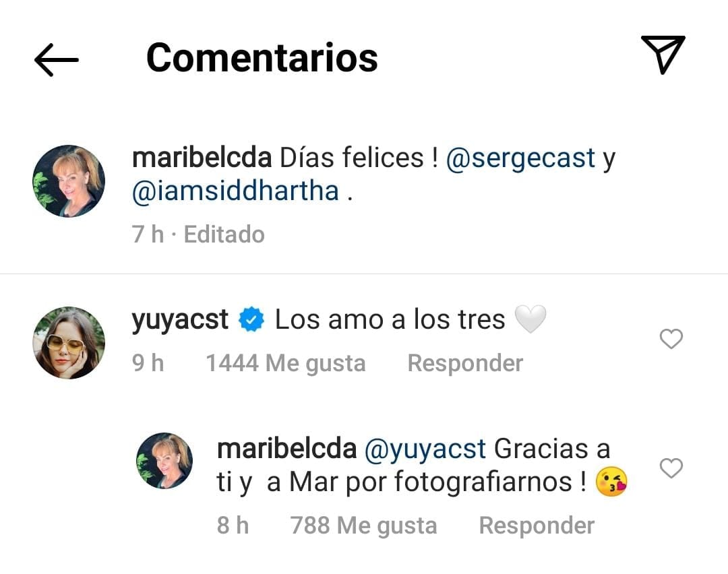
Task: Tap the back arrow to exit comments
Action: (x=57, y=59)
